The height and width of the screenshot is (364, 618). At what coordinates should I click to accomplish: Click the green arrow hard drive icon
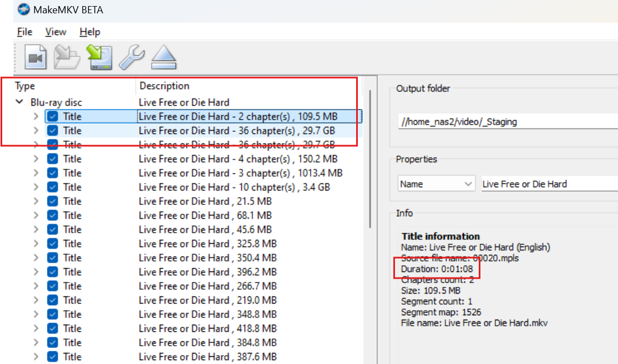click(99, 58)
